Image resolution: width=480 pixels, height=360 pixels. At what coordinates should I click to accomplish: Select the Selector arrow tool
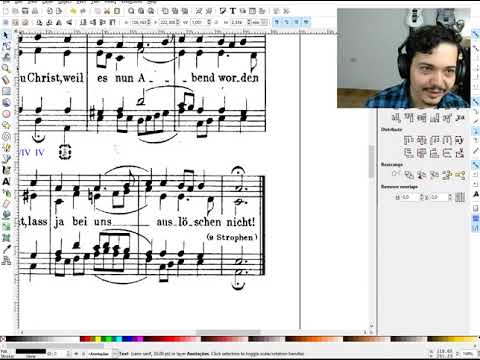click(6, 36)
